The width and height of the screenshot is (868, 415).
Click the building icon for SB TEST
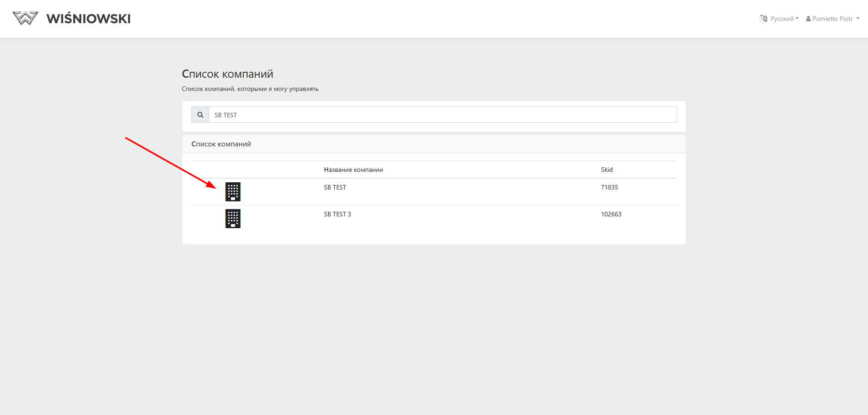click(233, 192)
